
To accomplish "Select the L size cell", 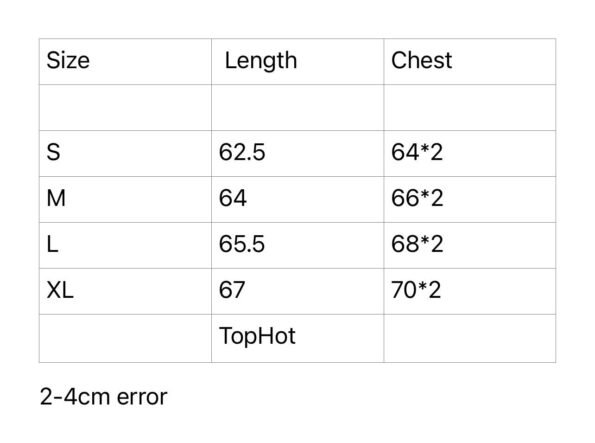I will [125, 245].
